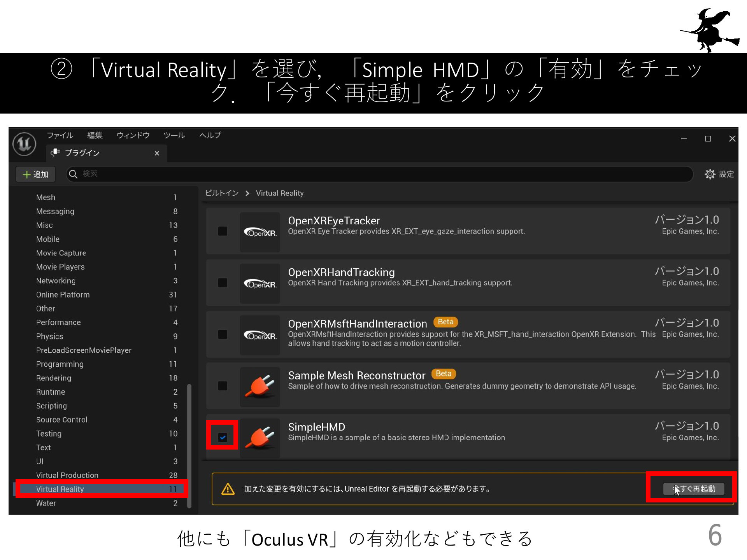747x560 pixels.
Task: Open the 設定 gear settings
Action: click(719, 174)
